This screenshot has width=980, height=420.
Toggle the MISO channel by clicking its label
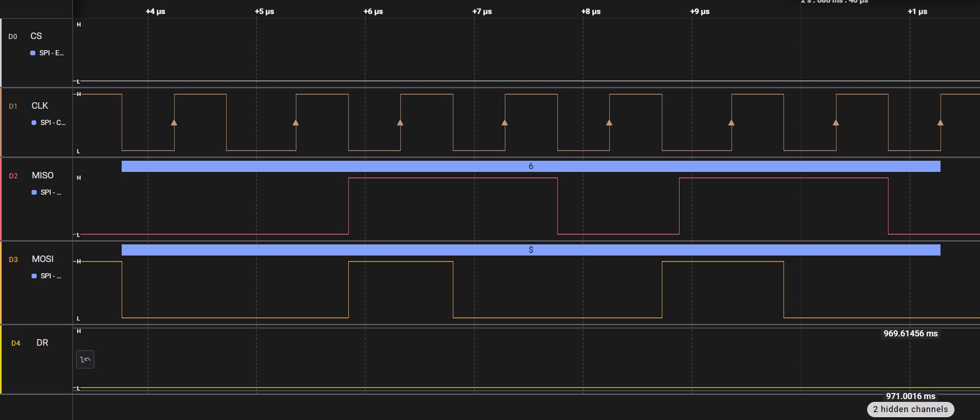(x=42, y=176)
